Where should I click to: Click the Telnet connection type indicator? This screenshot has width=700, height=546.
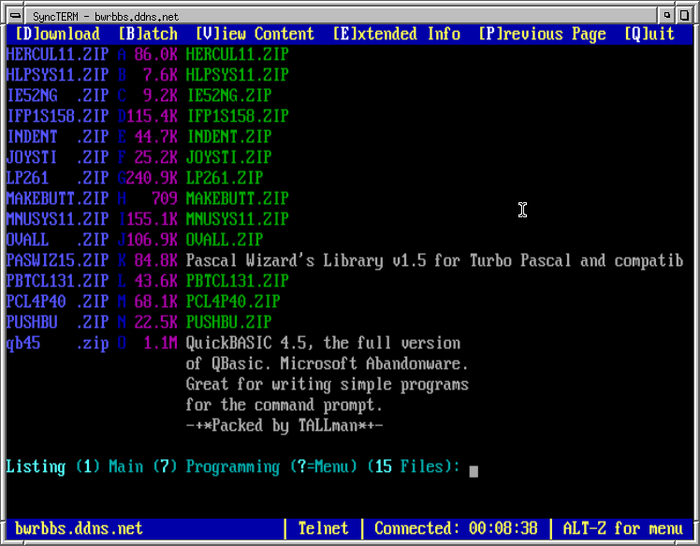click(323, 529)
